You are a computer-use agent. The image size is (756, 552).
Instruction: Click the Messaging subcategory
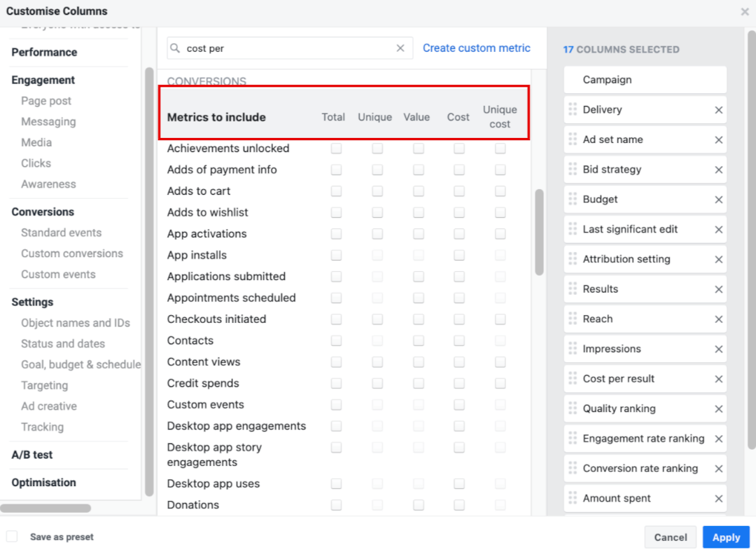coord(48,122)
